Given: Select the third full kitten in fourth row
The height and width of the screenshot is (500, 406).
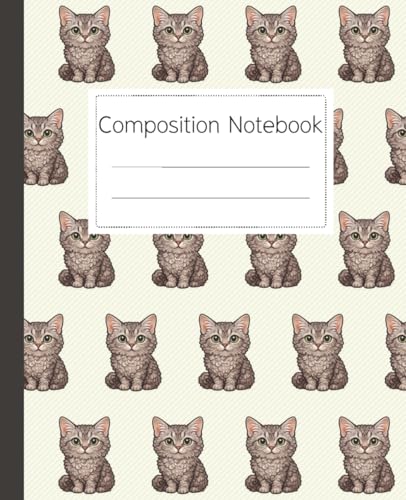Looking at the screenshot, I should pyautogui.click(x=320, y=352).
